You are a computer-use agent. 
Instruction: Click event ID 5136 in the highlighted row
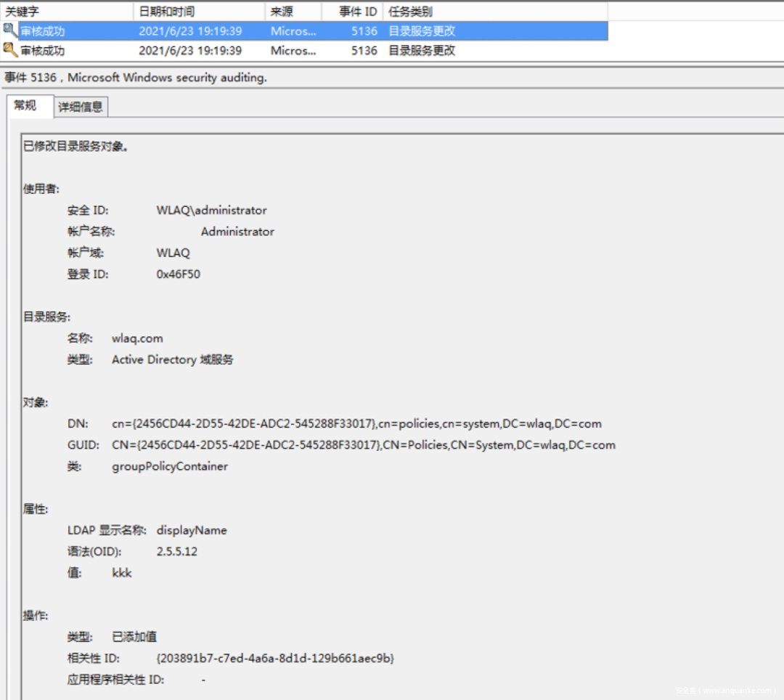click(x=364, y=31)
